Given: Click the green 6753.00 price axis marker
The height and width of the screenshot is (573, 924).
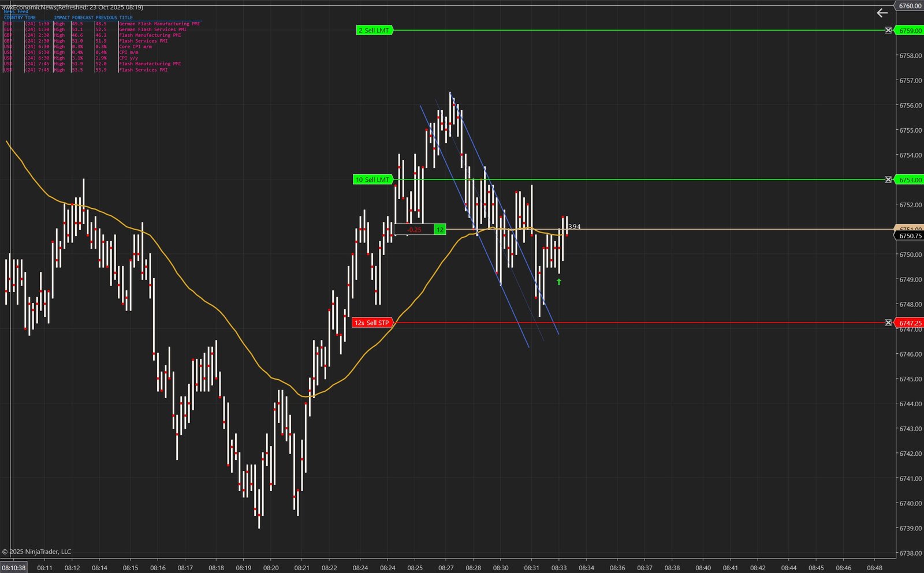Looking at the screenshot, I should 910,180.
